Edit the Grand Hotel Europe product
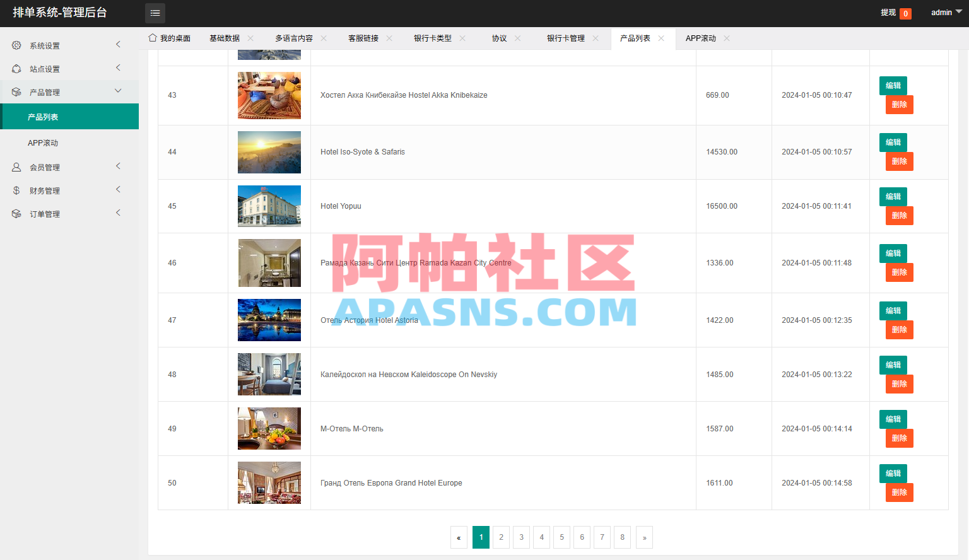This screenshot has height=560, width=969. pyautogui.click(x=893, y=474)
